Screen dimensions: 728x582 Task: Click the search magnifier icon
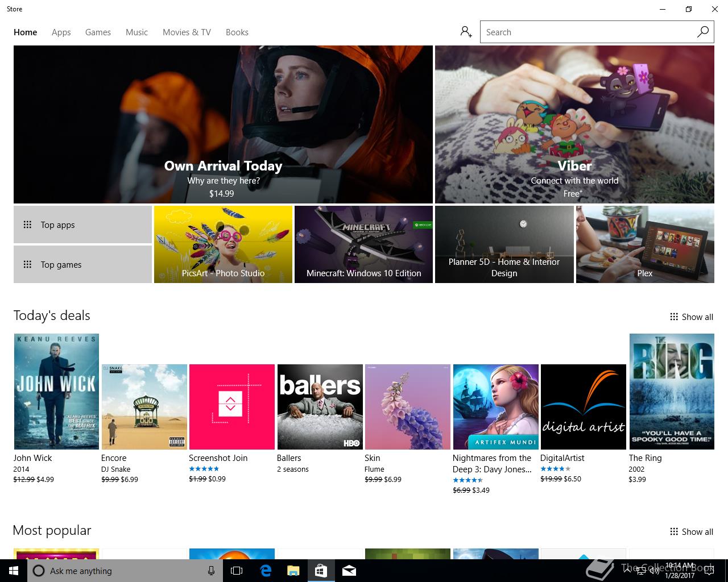[x=703, y=32]
